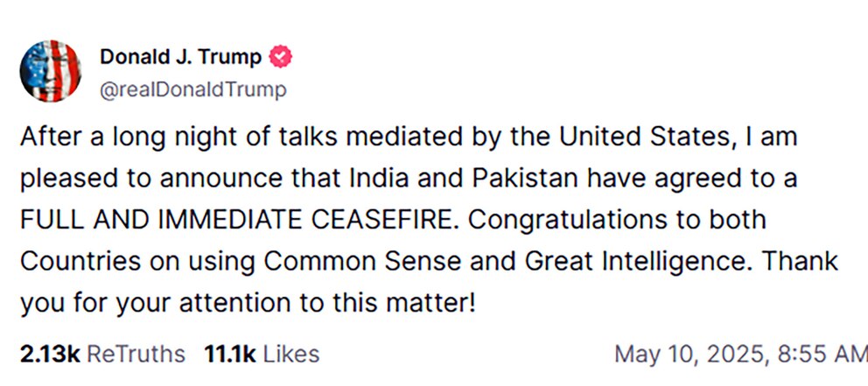
Task: Click the red verified badge icon
Action: pos(281,58)
